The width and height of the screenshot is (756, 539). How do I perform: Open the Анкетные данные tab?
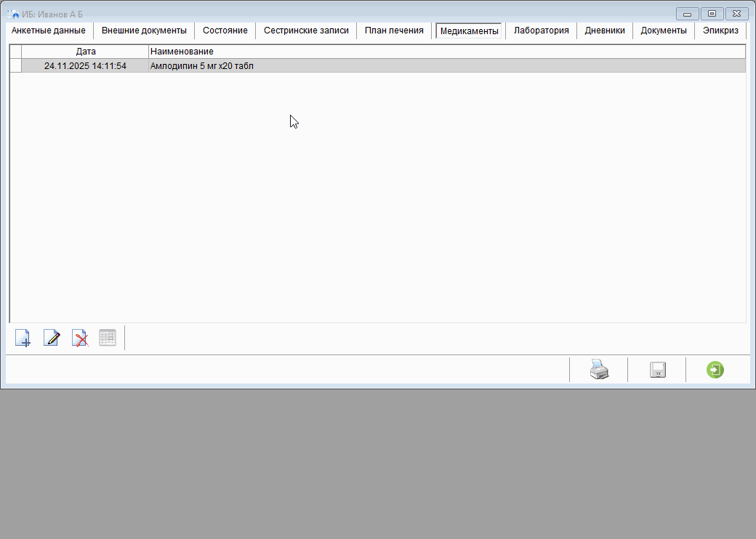coord(49,31)
